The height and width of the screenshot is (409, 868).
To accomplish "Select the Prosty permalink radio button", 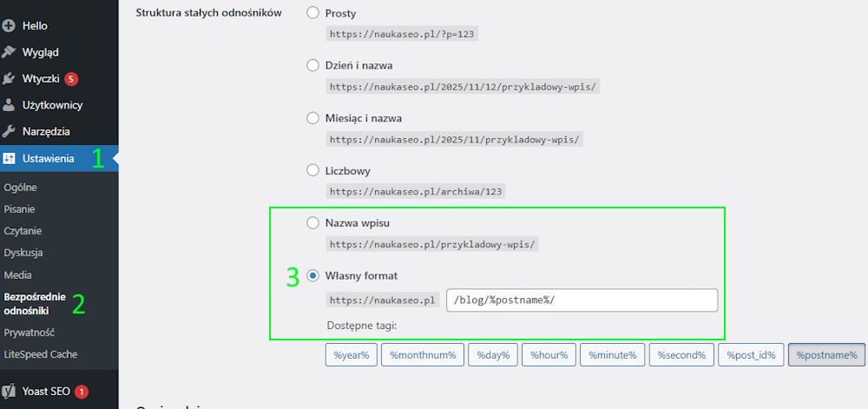I will coord(313,14).
